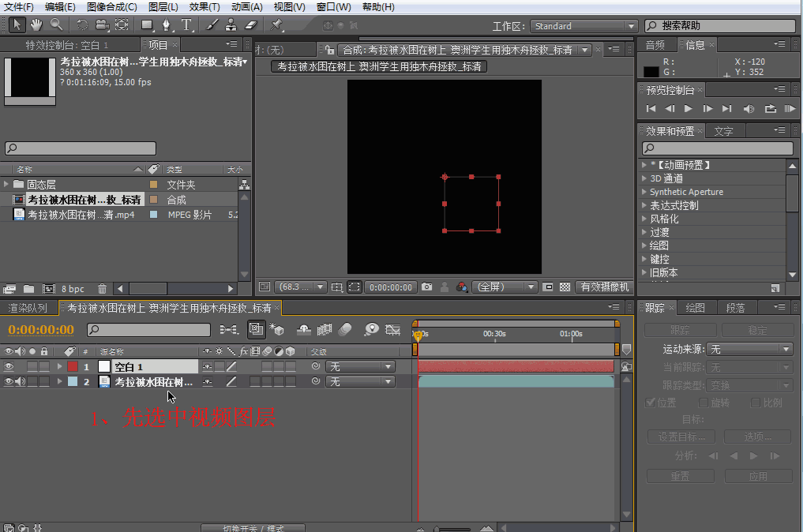
Task: Enable the 旋转 checkbox in tracker panel
Action: point(704,403)
